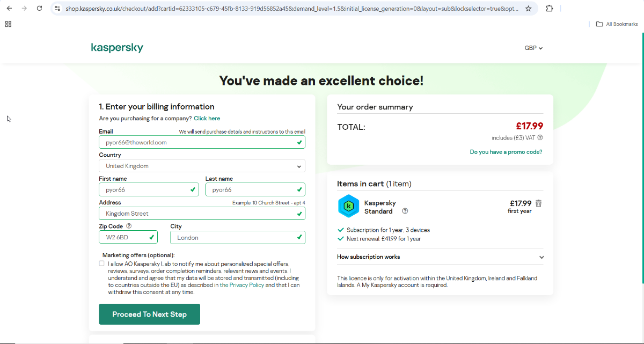
Task: Click the Proceed To Next Step button
Action: point(149,314)
